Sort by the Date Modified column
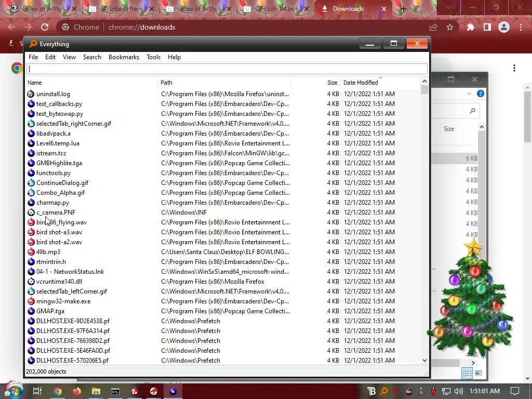Image resolution: width=532 pixels, height=399 pixels. 361,83
